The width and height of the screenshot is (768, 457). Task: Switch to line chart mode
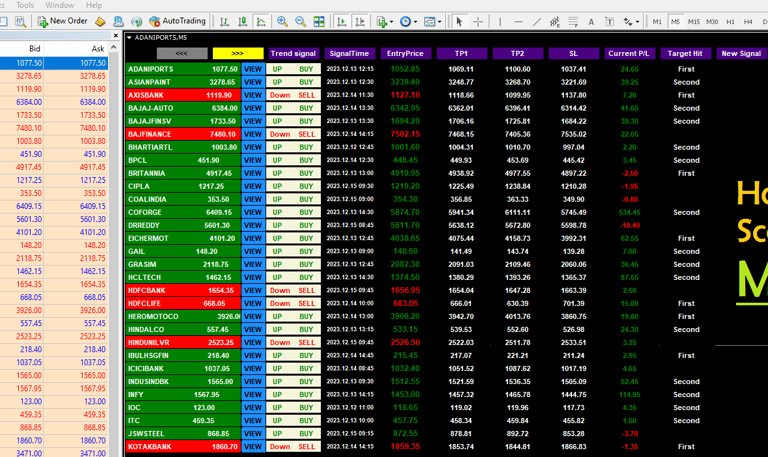point(261,22)
